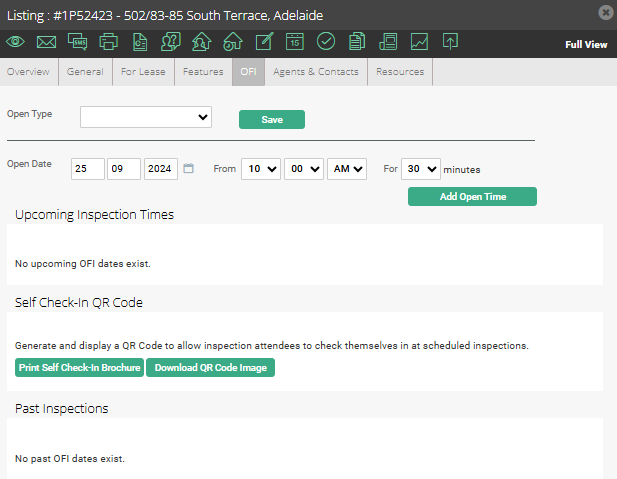Open the date picker calendar icon
617x479 pixels.
[x=189, y=169]
